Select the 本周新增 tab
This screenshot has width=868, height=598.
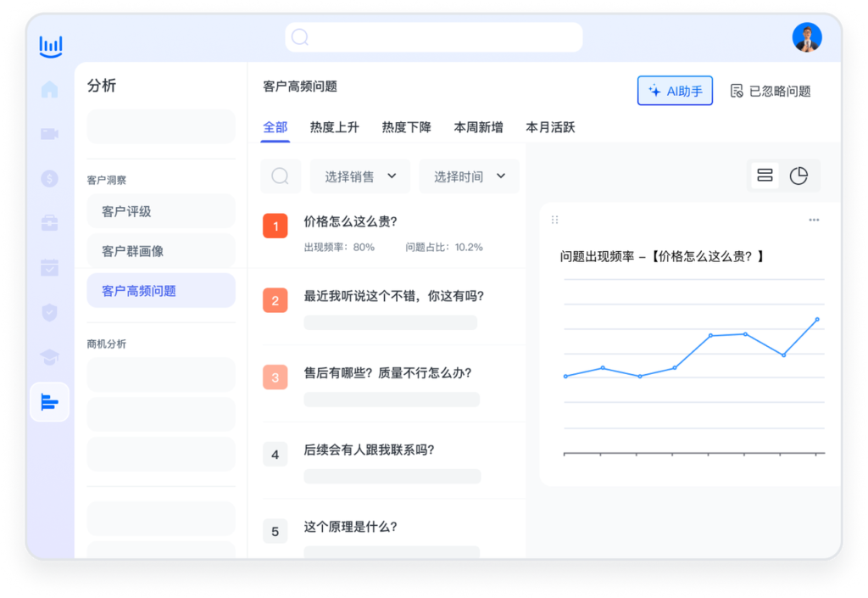[478, 127]
